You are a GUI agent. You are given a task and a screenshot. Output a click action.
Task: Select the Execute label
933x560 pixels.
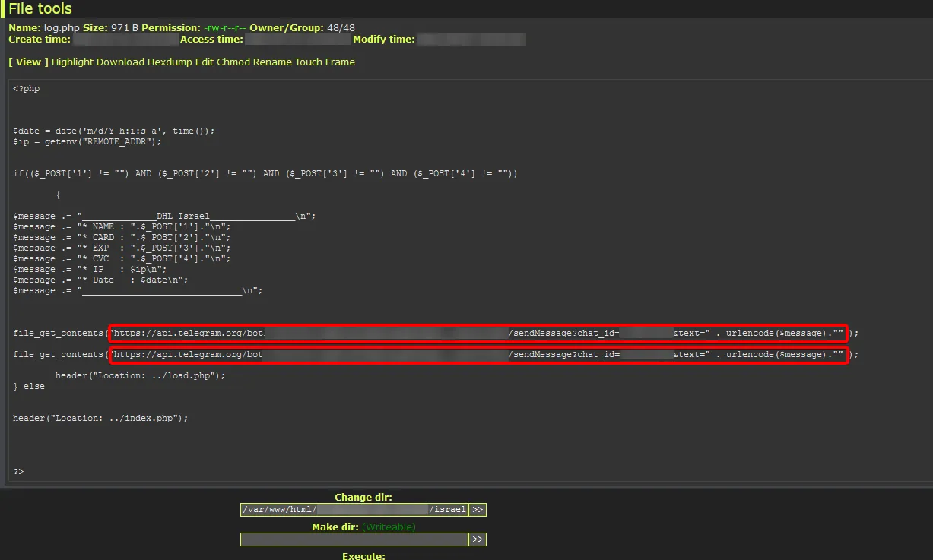(x=363, y=556)
